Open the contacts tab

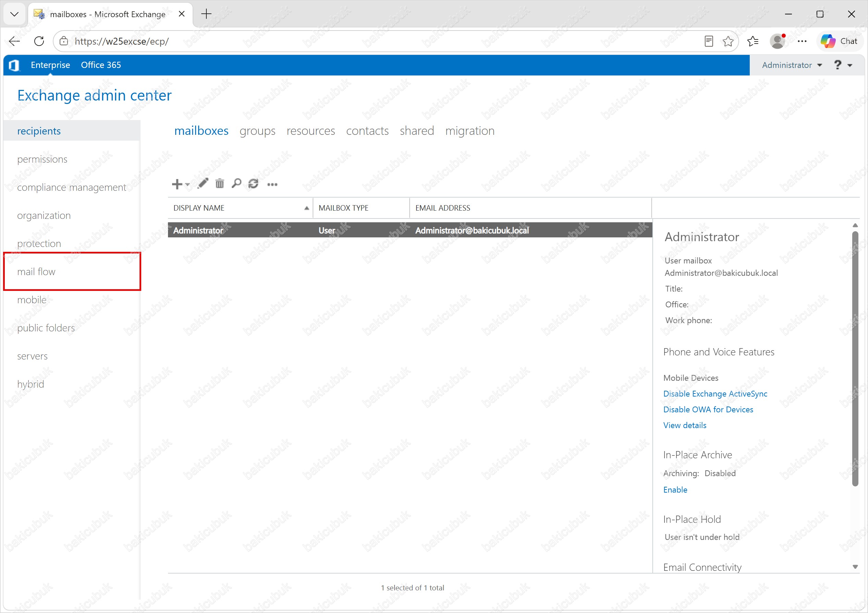coord(367,131)
